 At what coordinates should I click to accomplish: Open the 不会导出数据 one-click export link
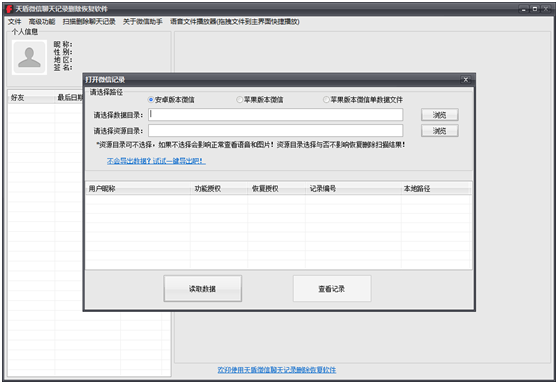tap(156, 161)
